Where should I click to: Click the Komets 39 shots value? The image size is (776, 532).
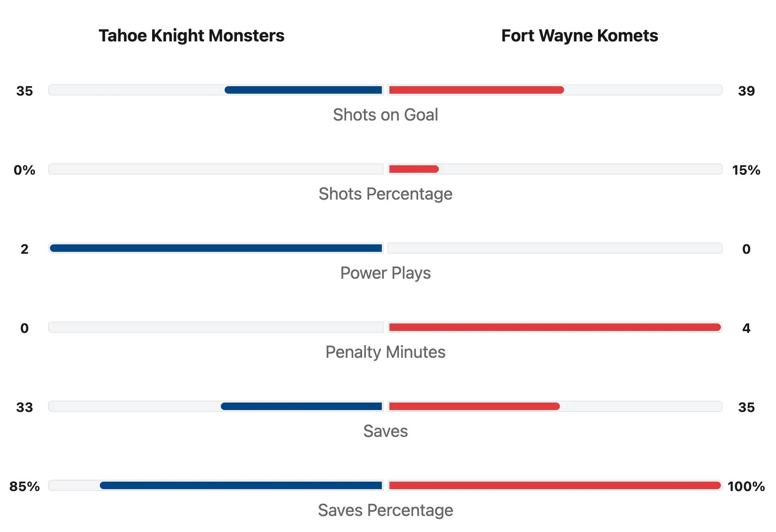746,91
